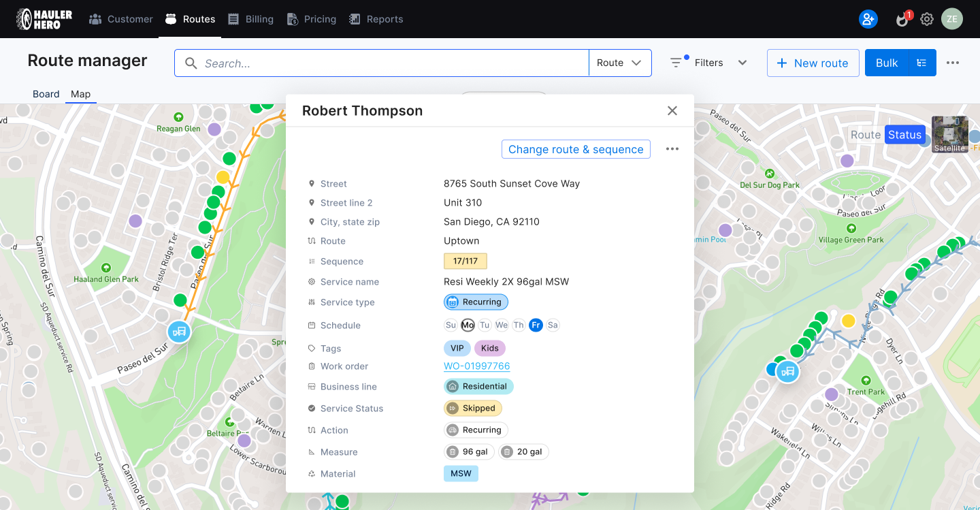Switch to the Board tab
Viewport: 980px width, 510px height.
pyautogui.click(x=46, y=93)
